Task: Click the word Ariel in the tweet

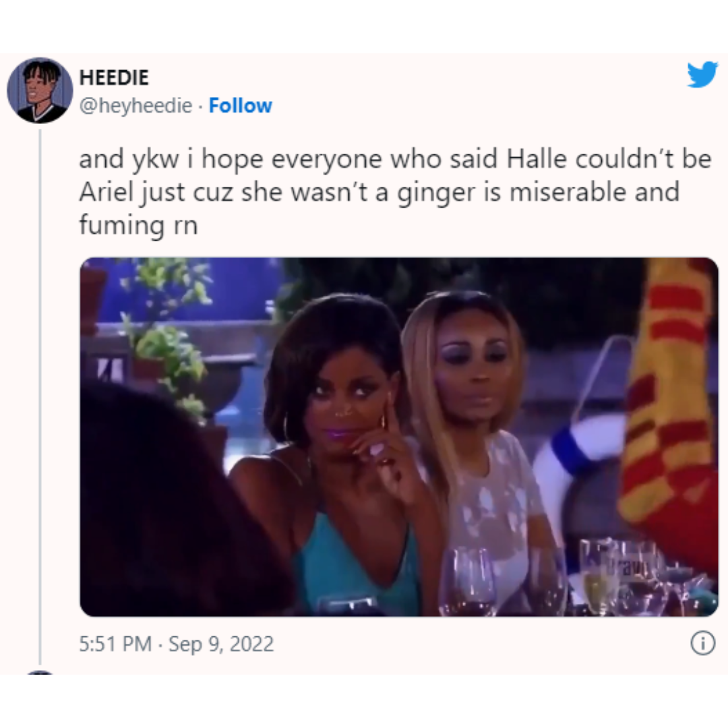Action: point(107,191)
